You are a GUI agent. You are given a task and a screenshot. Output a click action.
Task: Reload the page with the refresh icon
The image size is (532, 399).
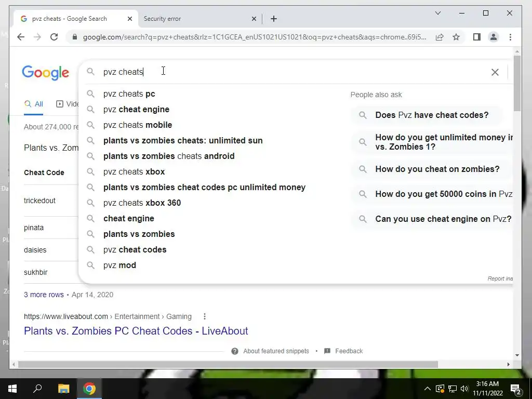pos(54,37)
